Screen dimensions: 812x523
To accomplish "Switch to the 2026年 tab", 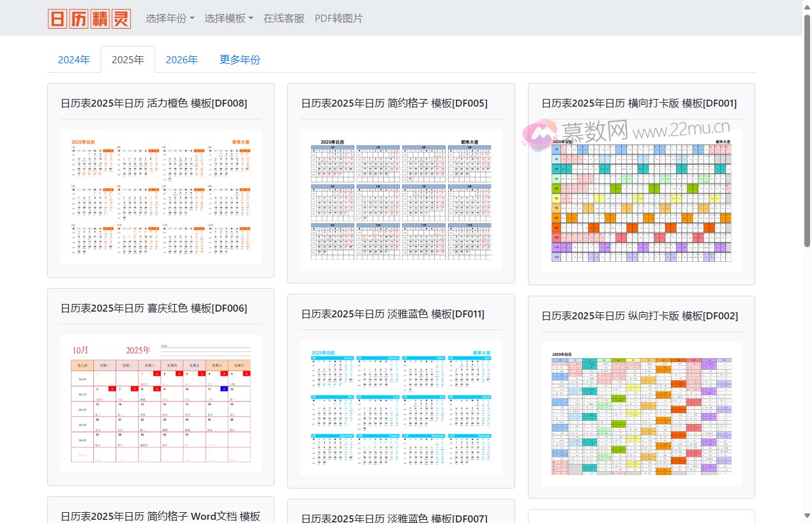I will pos(182,60).
